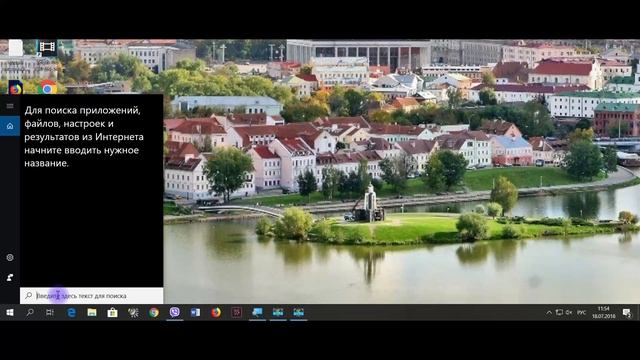
Task: Select the Chrome desktop shortcut
Action: [x=48, y=87]
